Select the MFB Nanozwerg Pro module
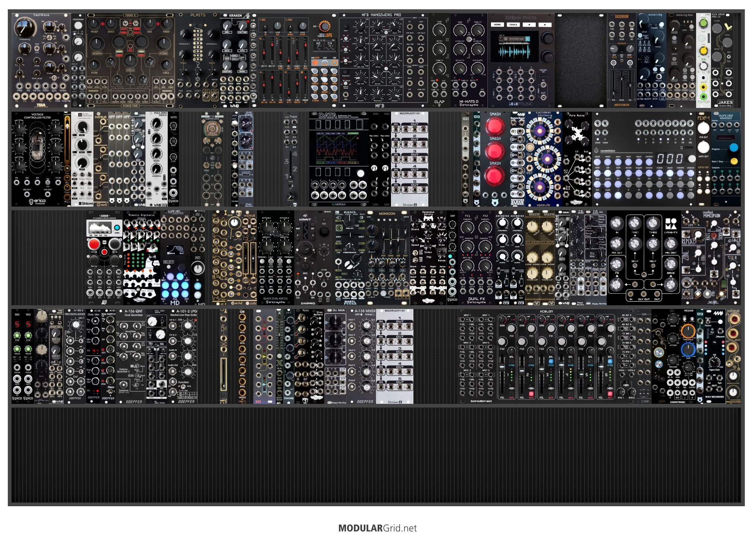Image resolution: width=756 pixels, height=536 pixels. click(383, 61)
